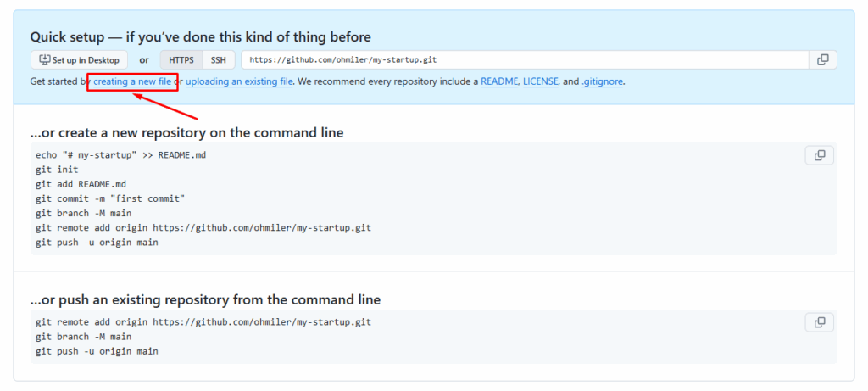This screenshot has height=391, width=868.
Task: Open the creating a new file link
Action: pyautogui.click(x=132, y=81)
